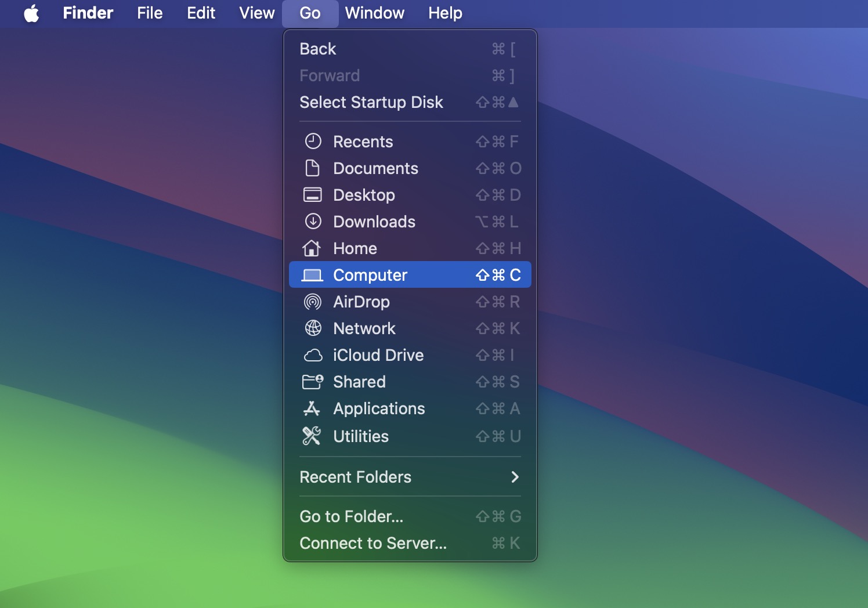Viewport: 868px width, 608px height.
Task: Open the View menu
Action: pos(256,13)
